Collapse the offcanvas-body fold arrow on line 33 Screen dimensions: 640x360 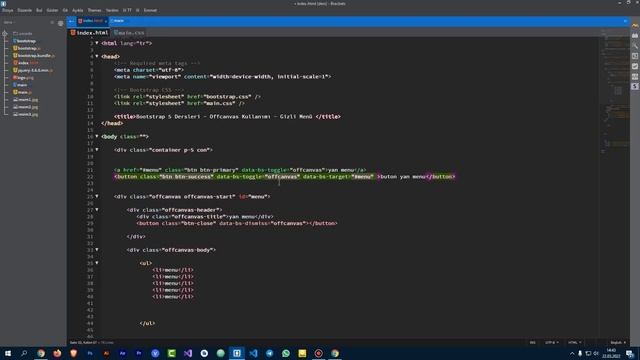pyautogui.click(x=97, y=250)
